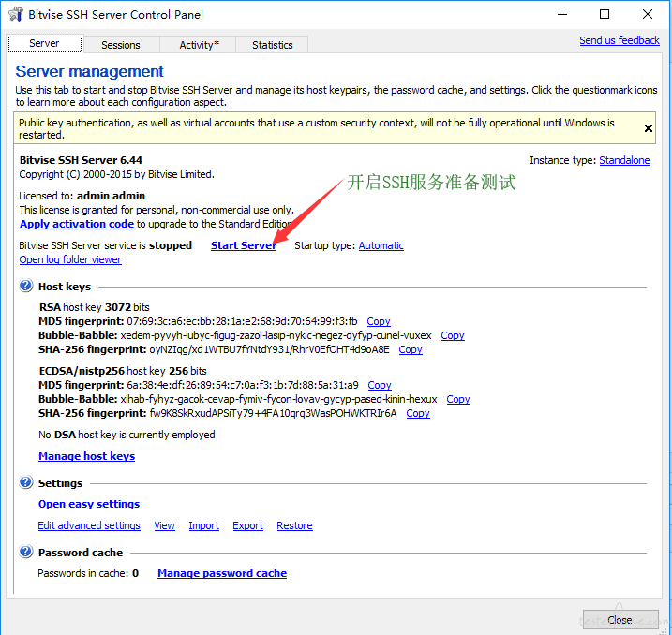Copy the RSA SHA-256 fingerprint
The width and height of the screenshot is (672, 635).
tap(411, 349)
